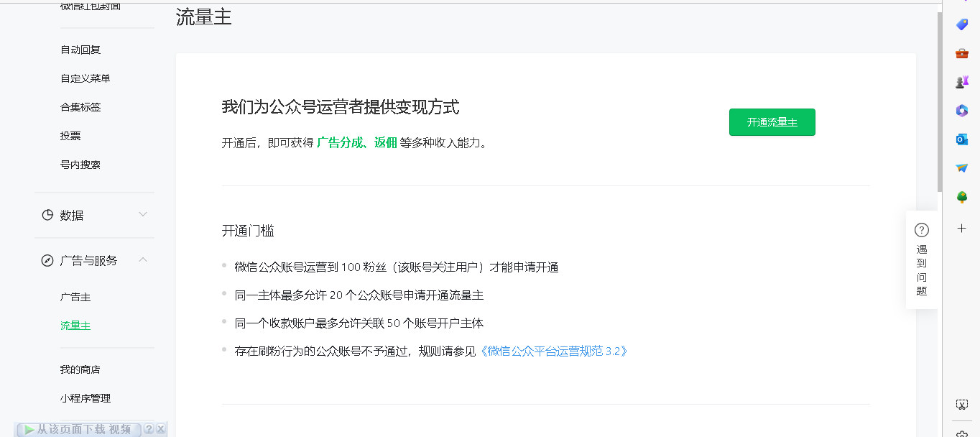This screenshot has height=437, width=980.
Task: Open 小程序管理 in the sidebar
Action: pos(85,398)
